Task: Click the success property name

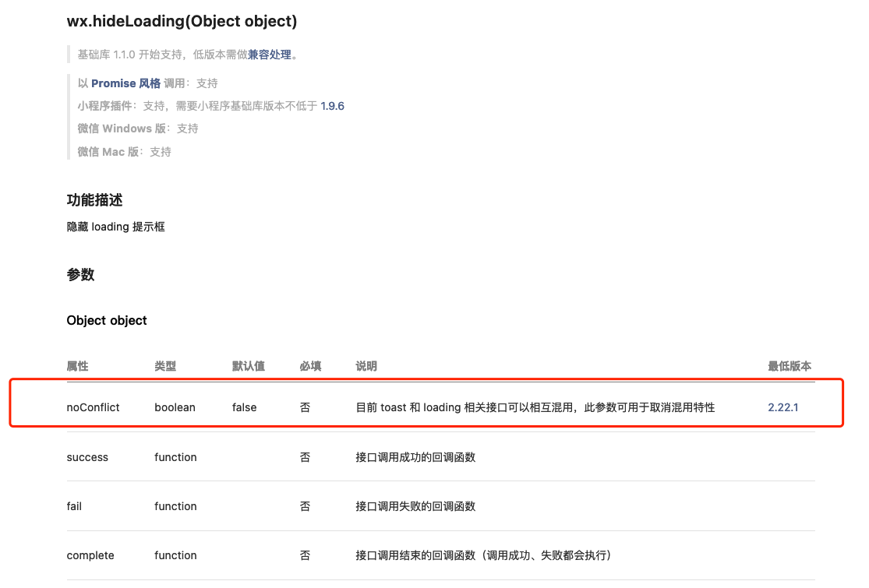Action: [x=87, y=457]
